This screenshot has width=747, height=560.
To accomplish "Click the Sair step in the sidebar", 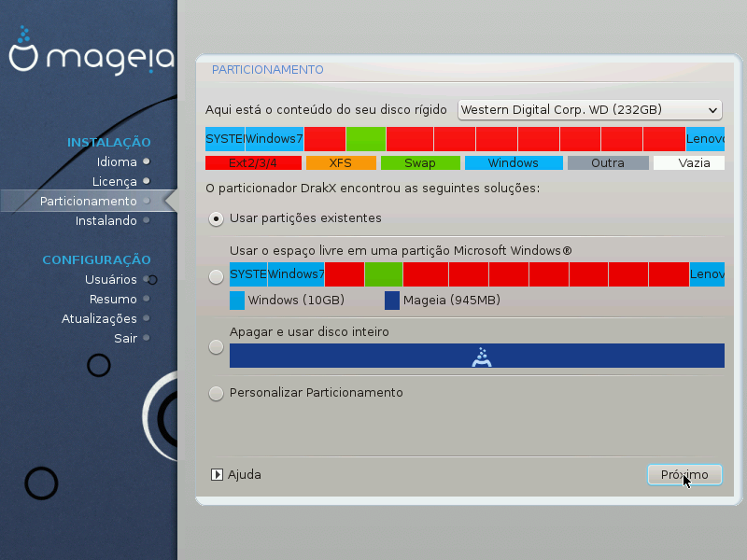I will pyautogui.click(x=125, y=338).
